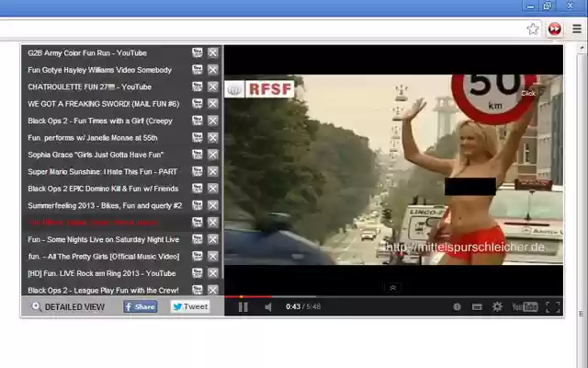Remove Fun. performs w/ Janelle Monae entry
The image size is (588, 368).
[x=213, y=137]
